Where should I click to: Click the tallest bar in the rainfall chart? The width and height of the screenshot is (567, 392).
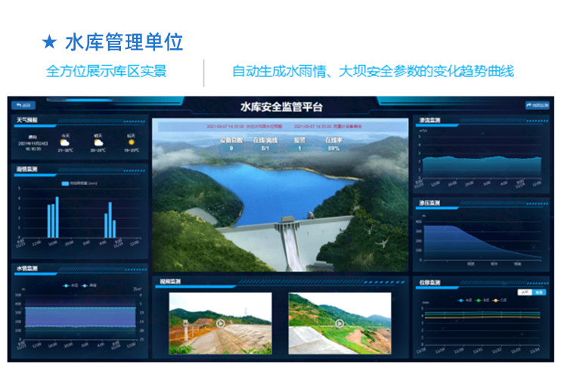click(57, 217)
